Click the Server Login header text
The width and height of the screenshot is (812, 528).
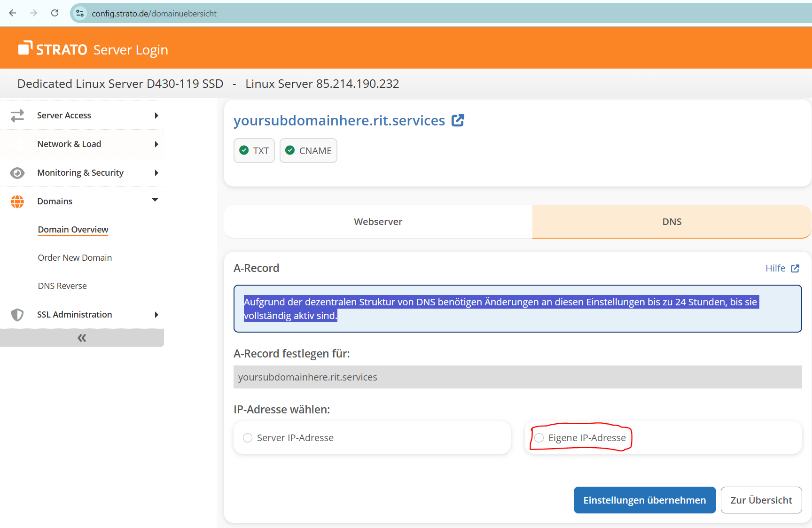point(131,50)
